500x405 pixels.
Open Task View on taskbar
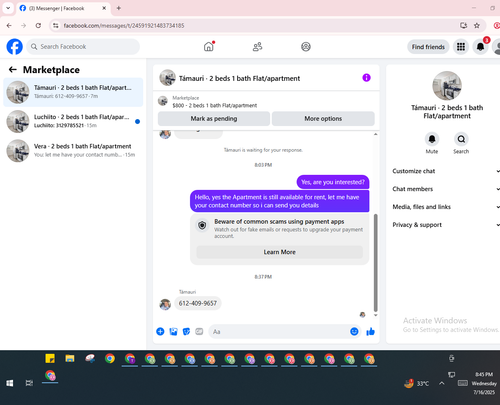[x=29, y=383]
